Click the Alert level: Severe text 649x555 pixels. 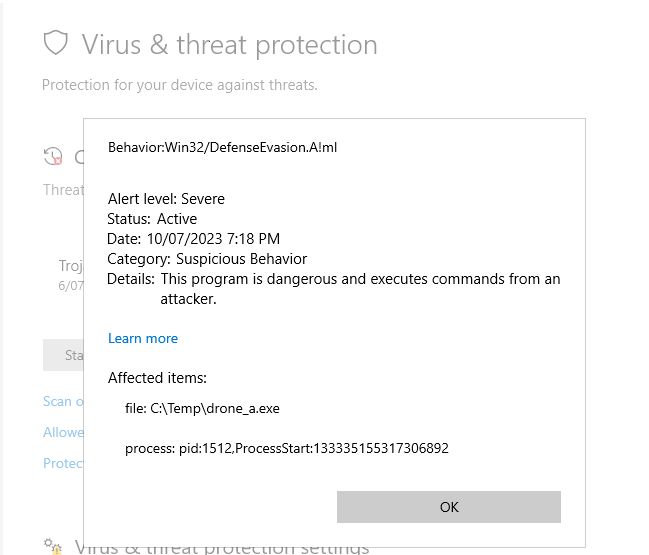166,199
